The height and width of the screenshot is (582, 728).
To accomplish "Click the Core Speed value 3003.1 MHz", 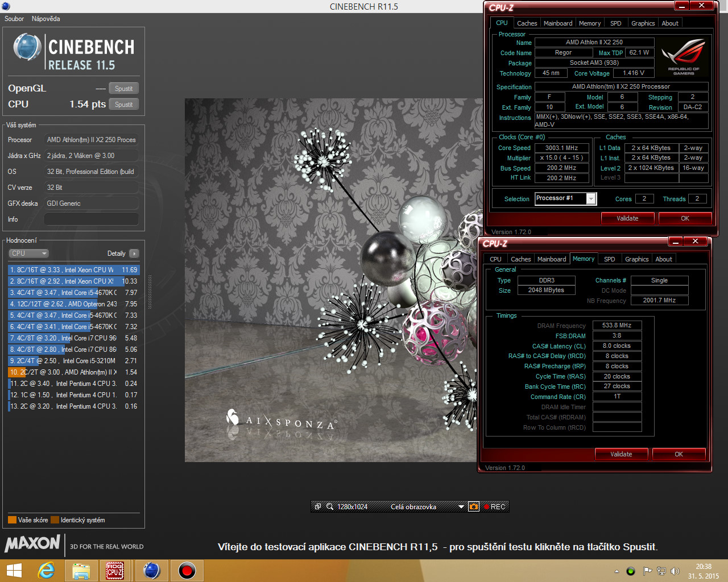I will (x=561, y=148).
